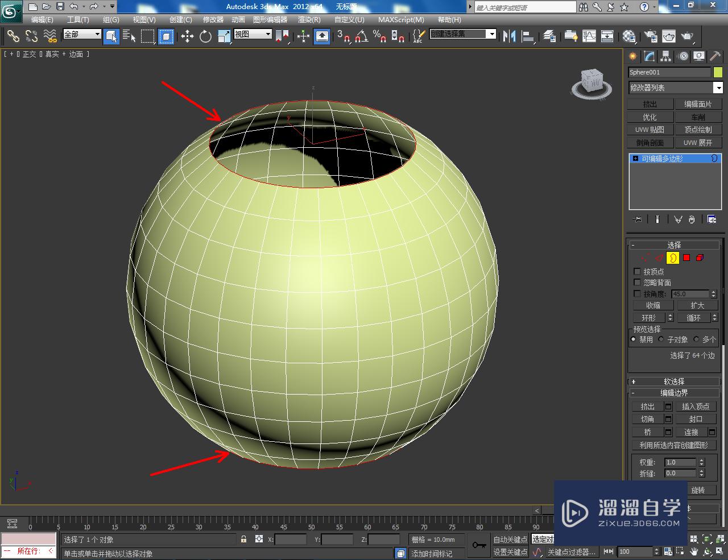Select the Link tool in main toolbar

(x=13, y=36)
